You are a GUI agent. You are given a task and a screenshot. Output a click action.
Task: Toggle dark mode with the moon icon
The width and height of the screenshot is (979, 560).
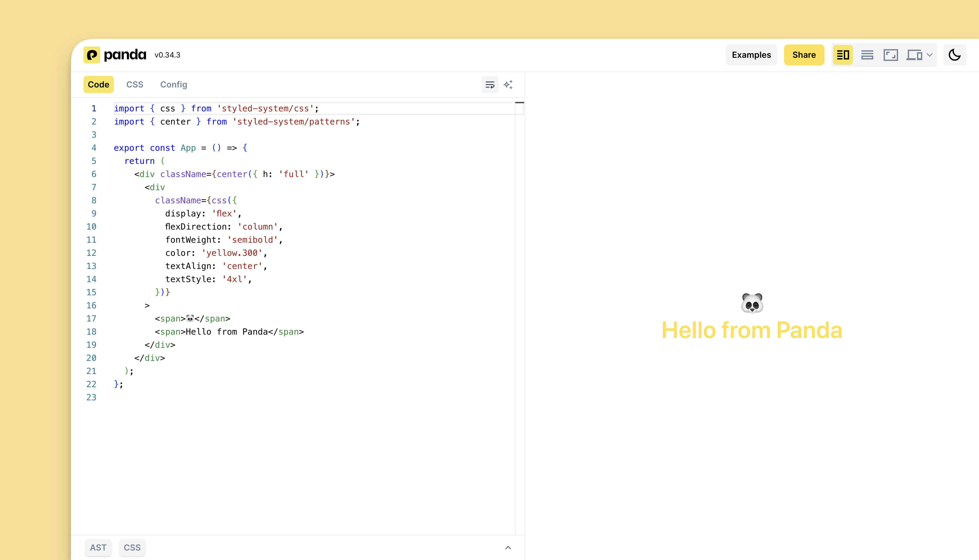[954, 55]
